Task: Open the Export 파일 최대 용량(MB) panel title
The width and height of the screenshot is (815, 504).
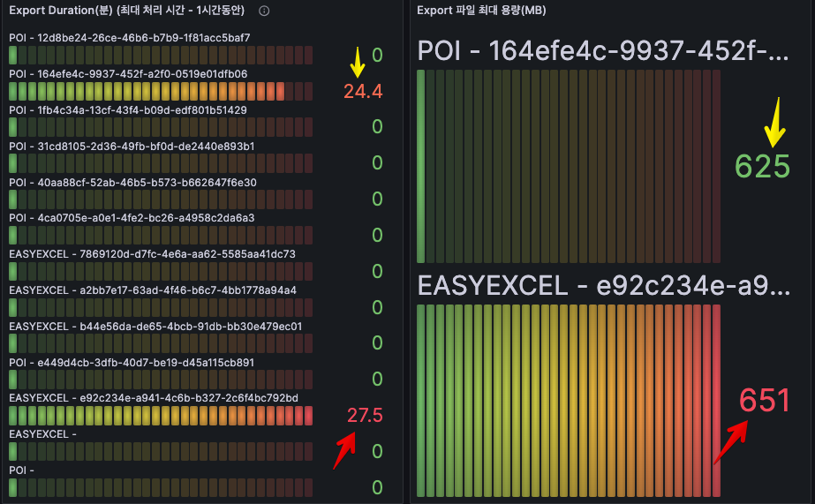Action: (481, 11)
